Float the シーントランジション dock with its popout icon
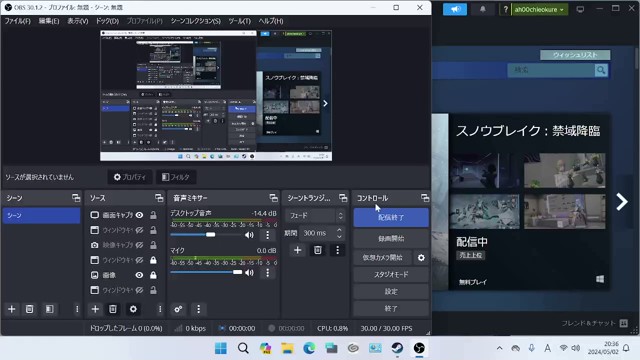The width and height of the screenshot is (640, 360). (x=342, y=198)
